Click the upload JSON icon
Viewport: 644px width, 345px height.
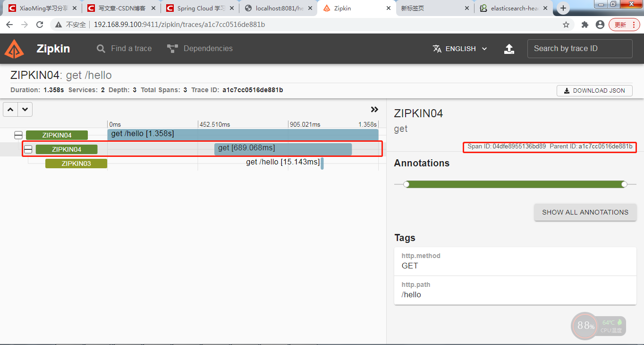[509, 49]
